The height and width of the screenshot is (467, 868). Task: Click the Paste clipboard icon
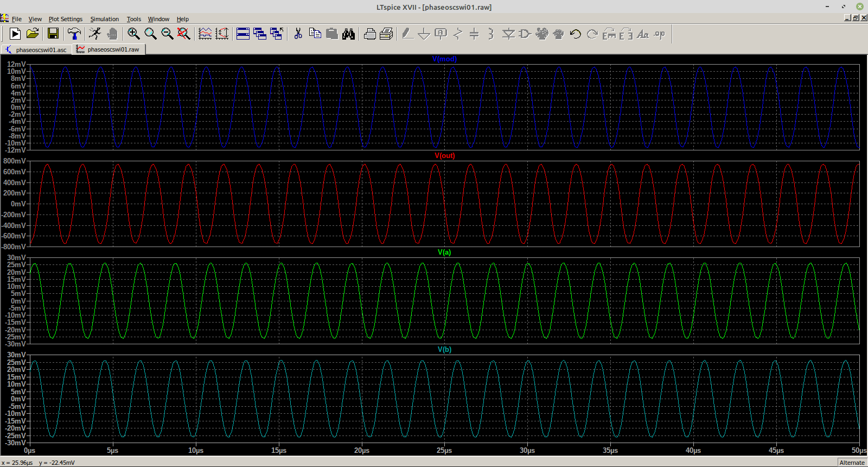(332, 34)
